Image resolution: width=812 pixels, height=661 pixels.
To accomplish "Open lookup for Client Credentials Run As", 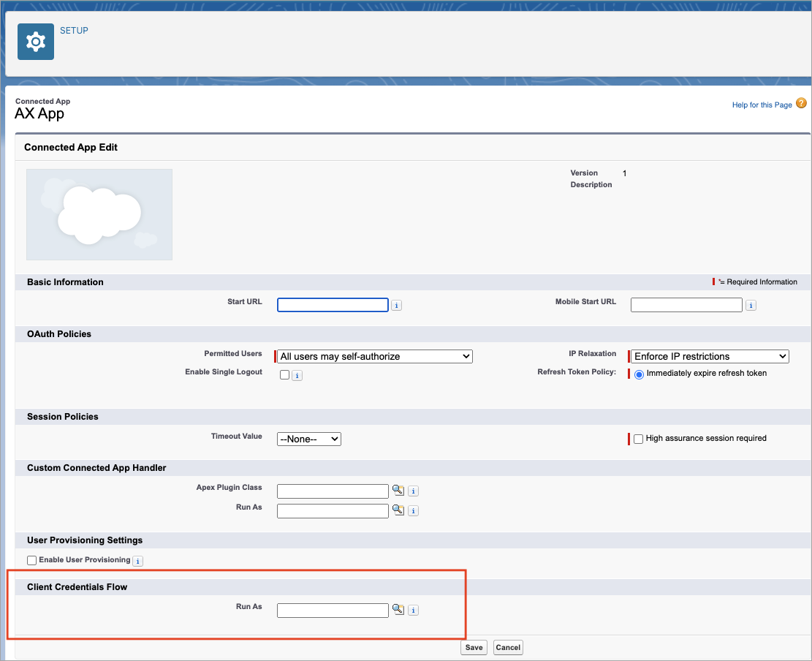I will (x=398, y=609).
